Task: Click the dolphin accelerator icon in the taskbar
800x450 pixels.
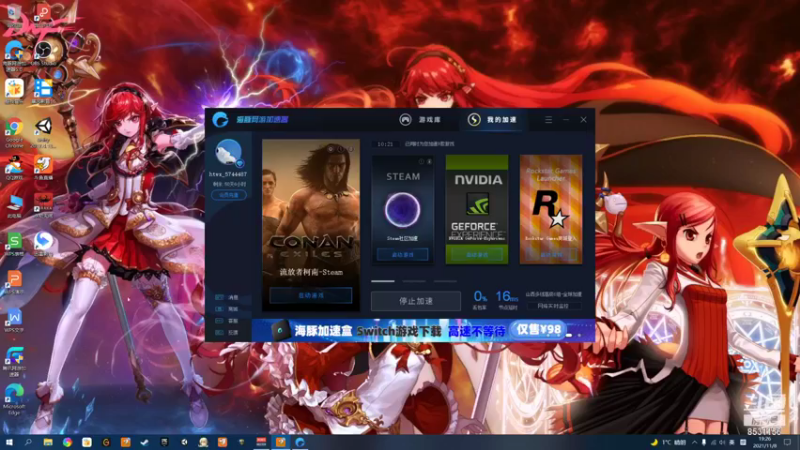Action: pyautogui.click(x=300, y=442)
